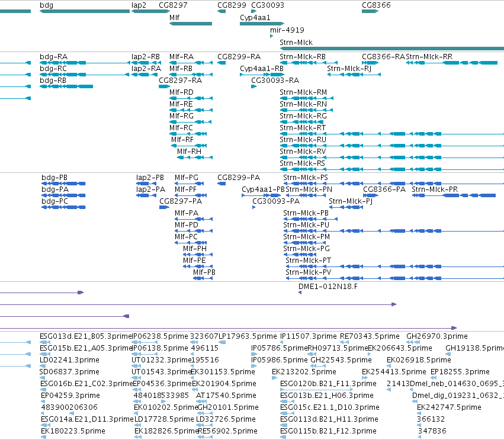Select transcript Mlf-RE
Screen dimensions: 504x440
tap(181, 104)
